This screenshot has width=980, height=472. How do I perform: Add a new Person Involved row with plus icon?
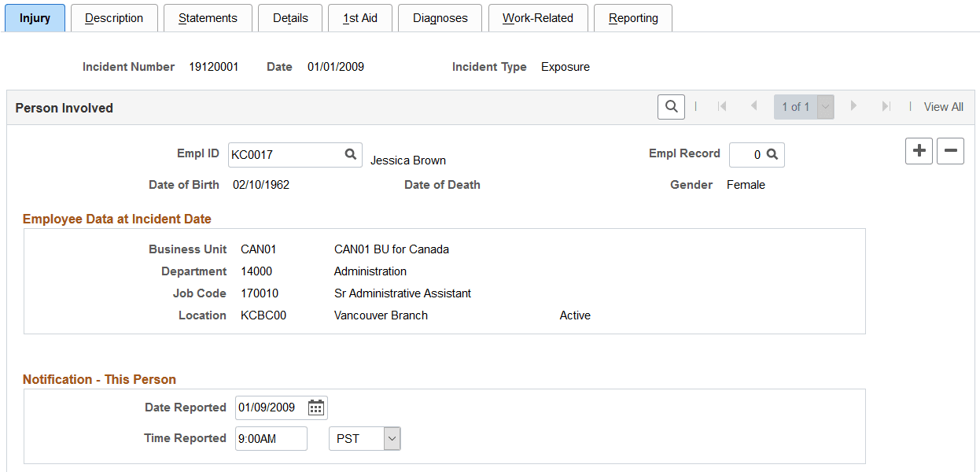point(919,151)
